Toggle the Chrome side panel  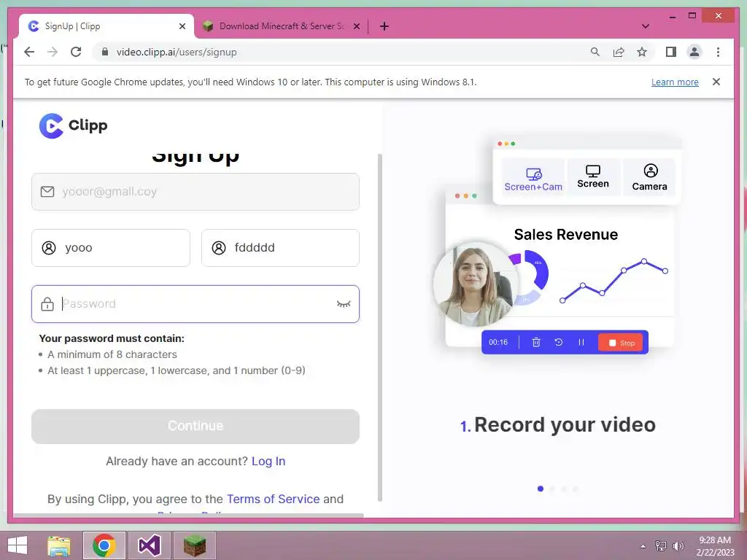click(671, 52)
